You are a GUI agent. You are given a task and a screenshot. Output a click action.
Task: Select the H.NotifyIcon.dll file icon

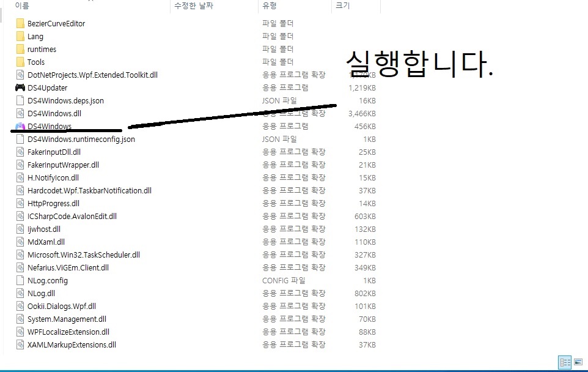click(x=20, y=177)
